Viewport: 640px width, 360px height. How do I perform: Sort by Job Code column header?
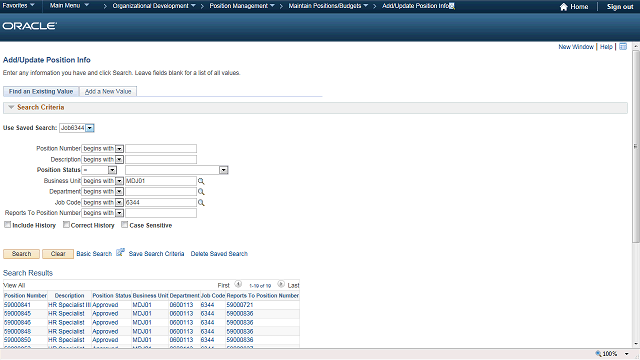click(213, 296)
